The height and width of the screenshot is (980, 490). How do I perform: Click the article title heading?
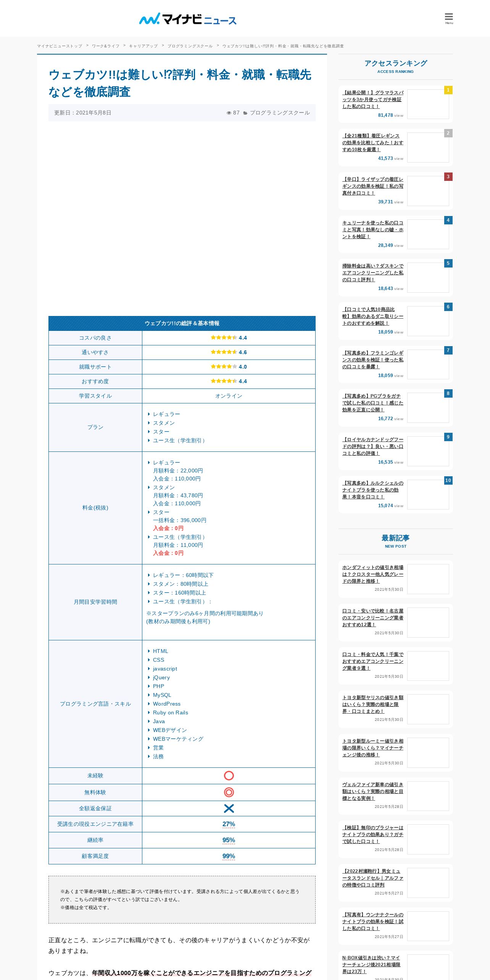(x=180, y=83)
